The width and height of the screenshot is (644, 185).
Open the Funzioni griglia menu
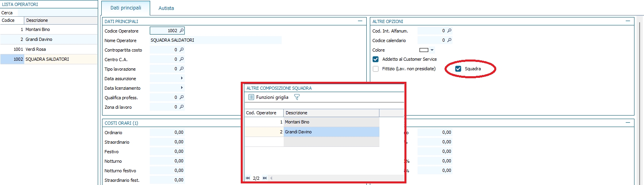click(x=268, y=97)
